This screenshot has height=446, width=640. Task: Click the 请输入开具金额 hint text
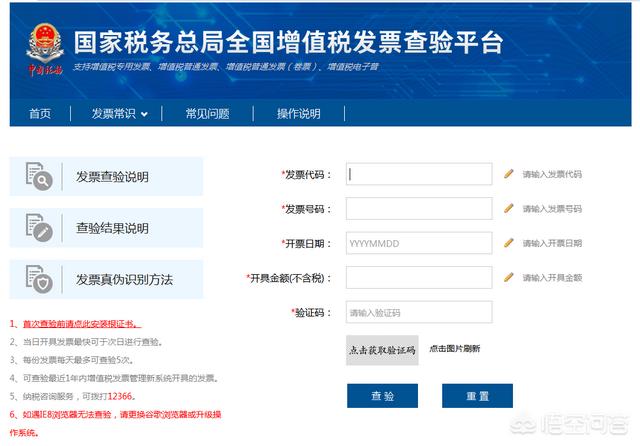(x=552, y=278)
